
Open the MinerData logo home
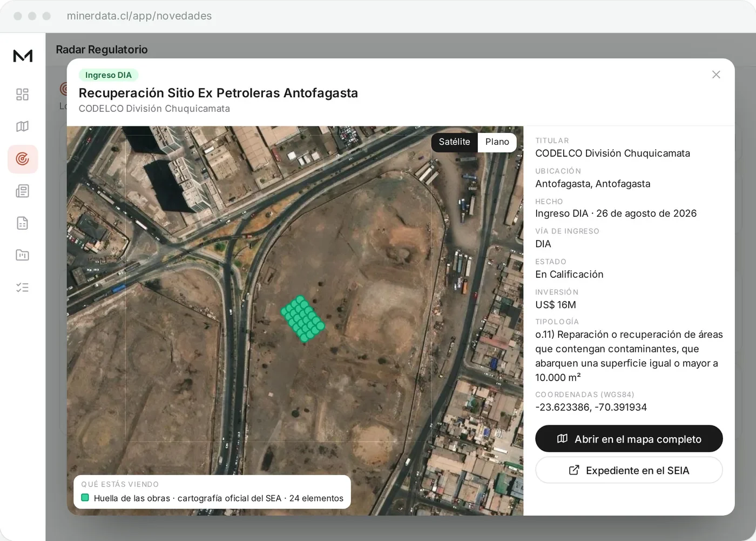click(x=23, y=56)
